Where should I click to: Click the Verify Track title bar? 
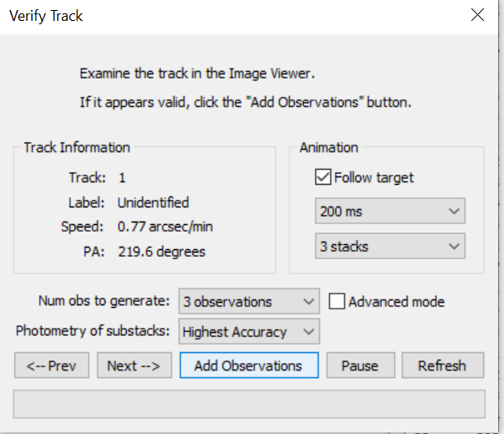pos(209,16)
